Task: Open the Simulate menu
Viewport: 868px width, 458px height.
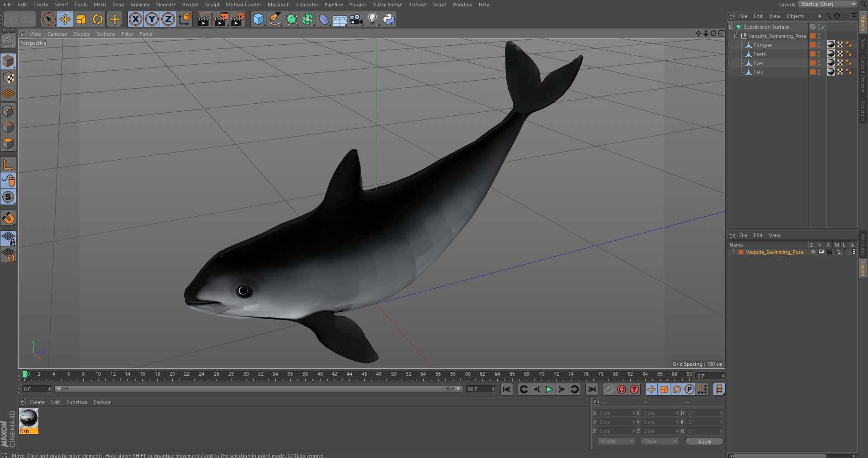Action: [166, 5]
